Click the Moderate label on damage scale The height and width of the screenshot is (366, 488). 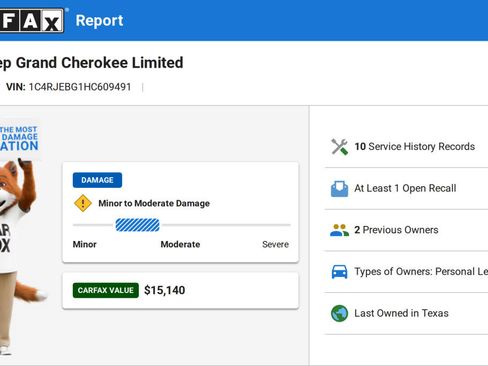coord(180,244)
